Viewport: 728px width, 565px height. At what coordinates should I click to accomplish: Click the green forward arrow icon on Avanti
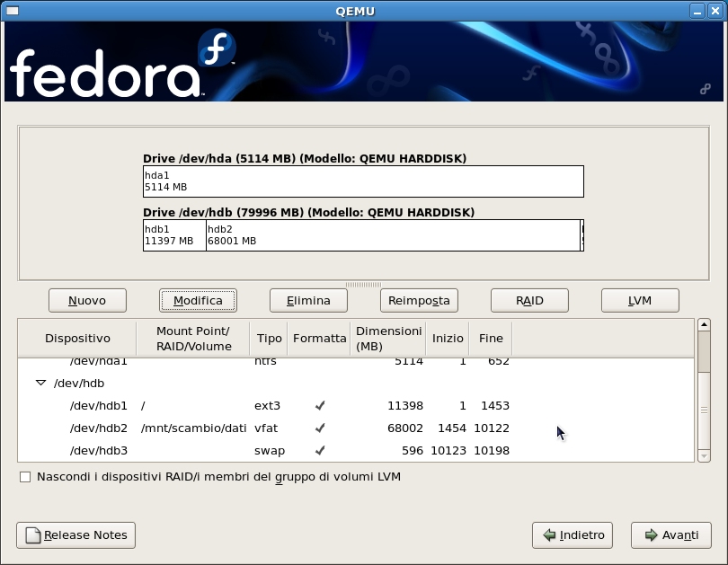click(652, 534)
